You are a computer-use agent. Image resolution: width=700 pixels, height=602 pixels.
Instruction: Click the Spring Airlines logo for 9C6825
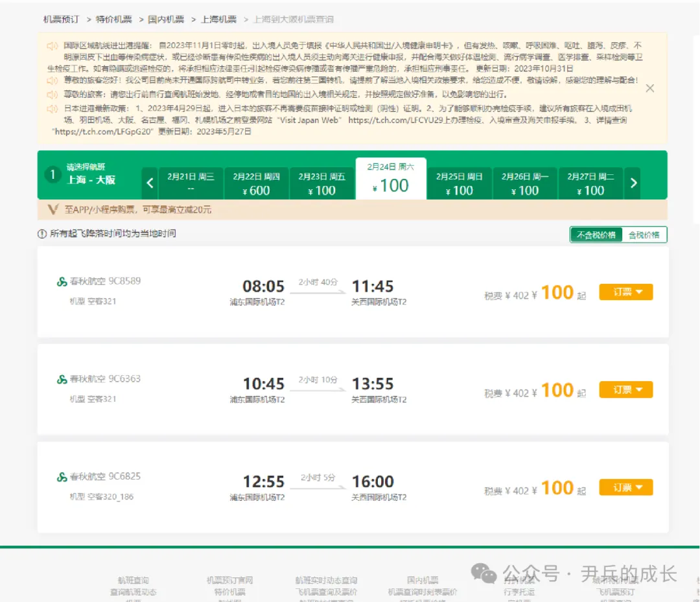tap(62, 477)
